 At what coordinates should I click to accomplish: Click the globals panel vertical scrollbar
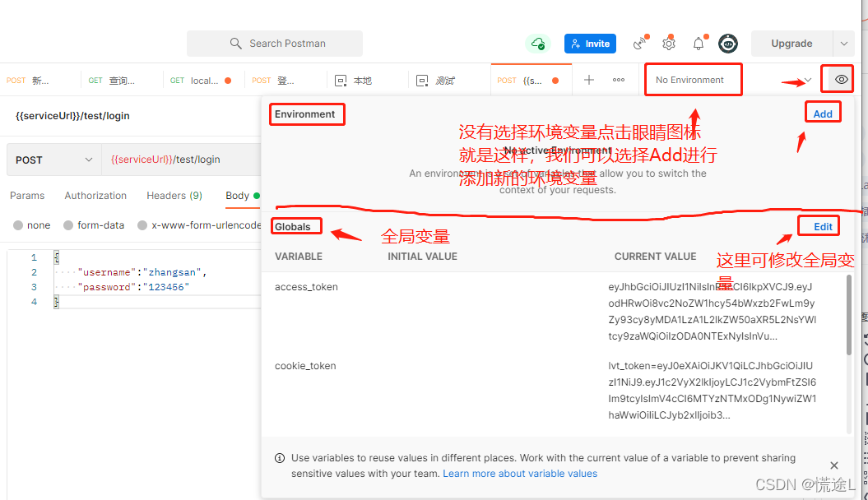click(x=848, y=315)
